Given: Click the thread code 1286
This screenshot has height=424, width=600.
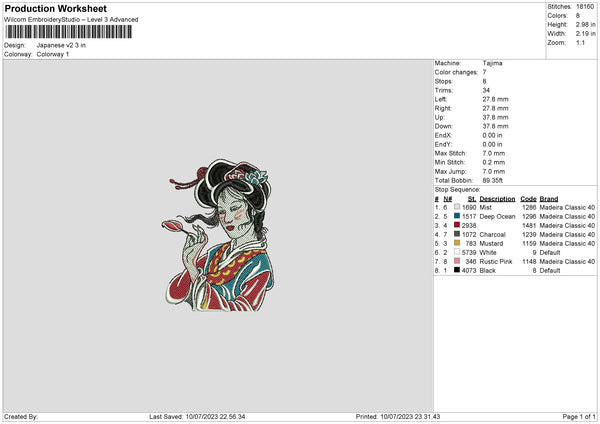Looking at the screenshot, I should [x=529, y=207].
